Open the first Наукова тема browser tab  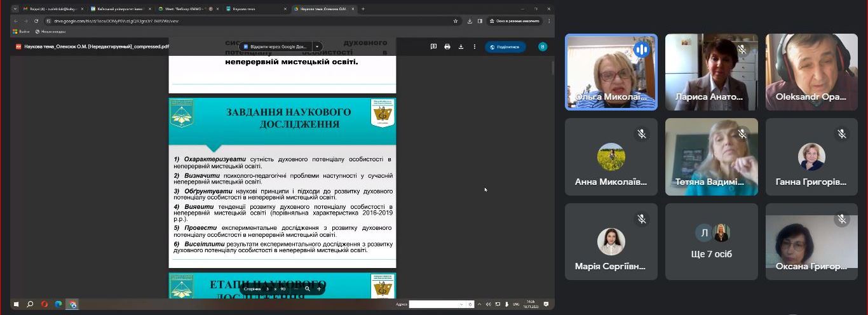(257, 9)
